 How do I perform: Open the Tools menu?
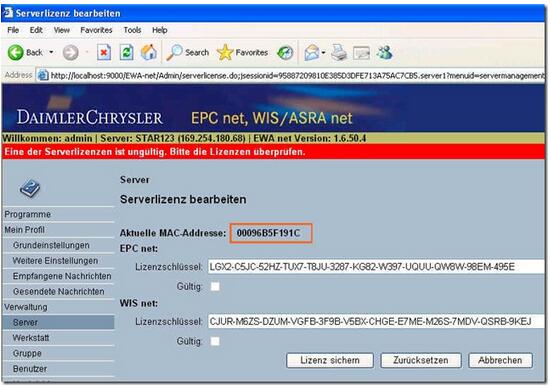tap(132, 30)
